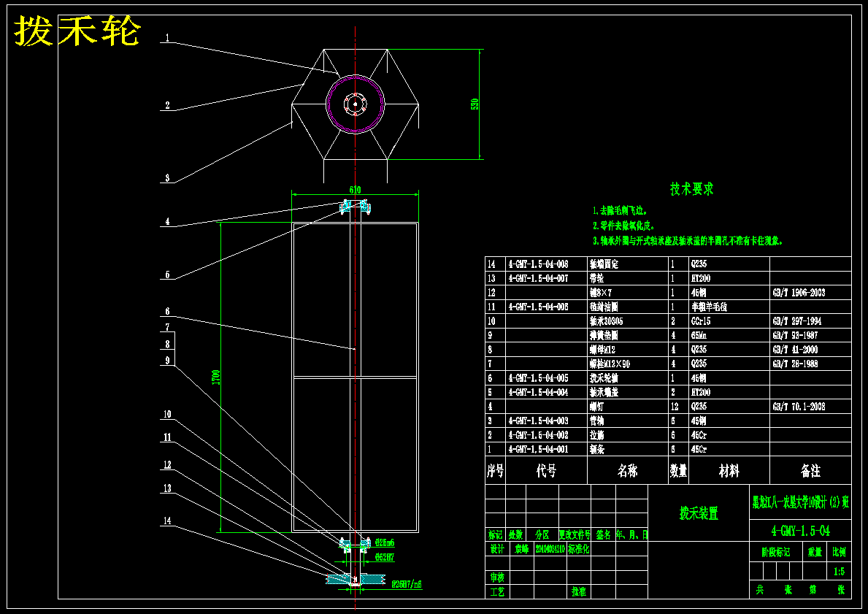868x614 pixels.
Task: Click the '设计' label in title block
Action: click(496, 549)
